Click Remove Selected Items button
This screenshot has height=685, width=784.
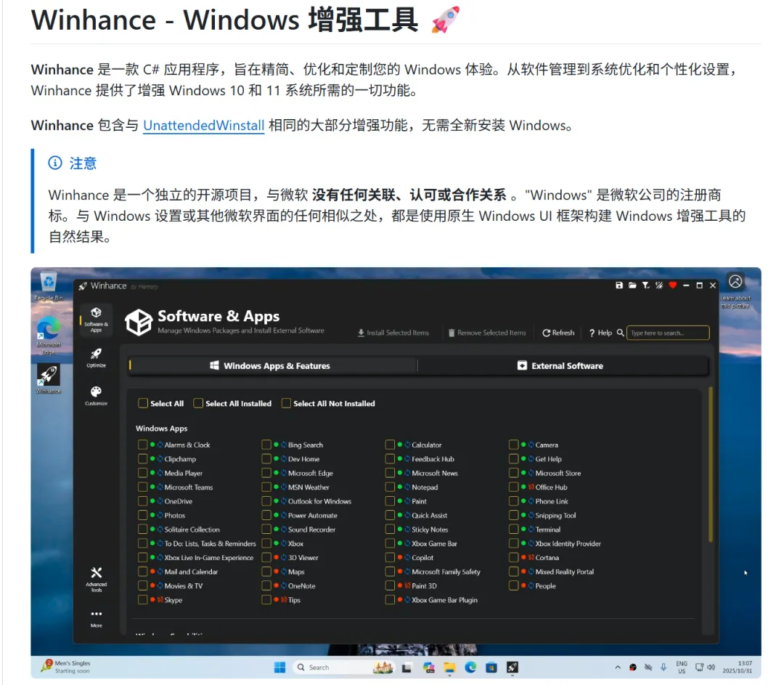click(487, 333)
